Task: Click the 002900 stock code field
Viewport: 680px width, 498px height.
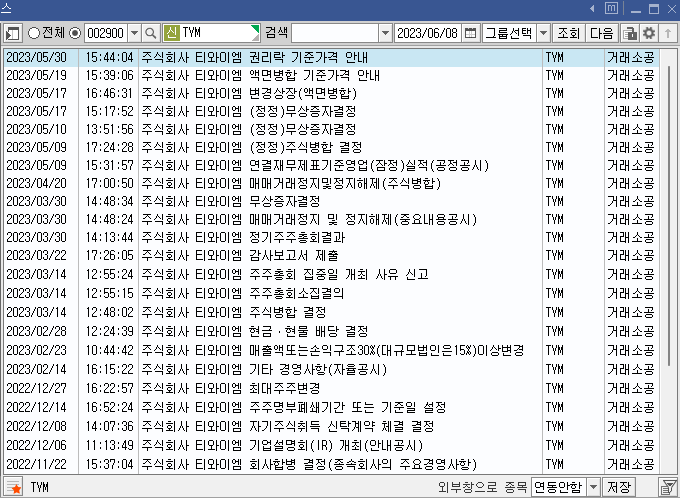Action: [x=106, y=33]
